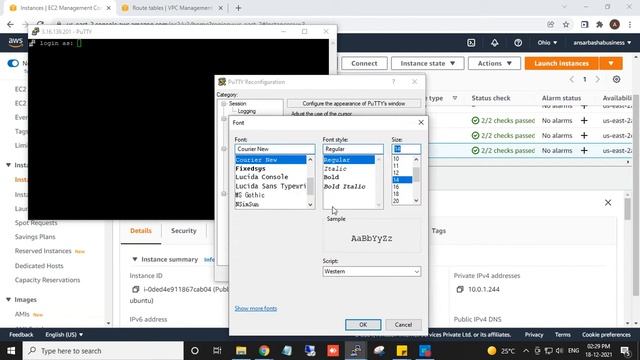Click Show more fonts link
The width and height of the screenshot is (640, 360).
click(256, 308)
